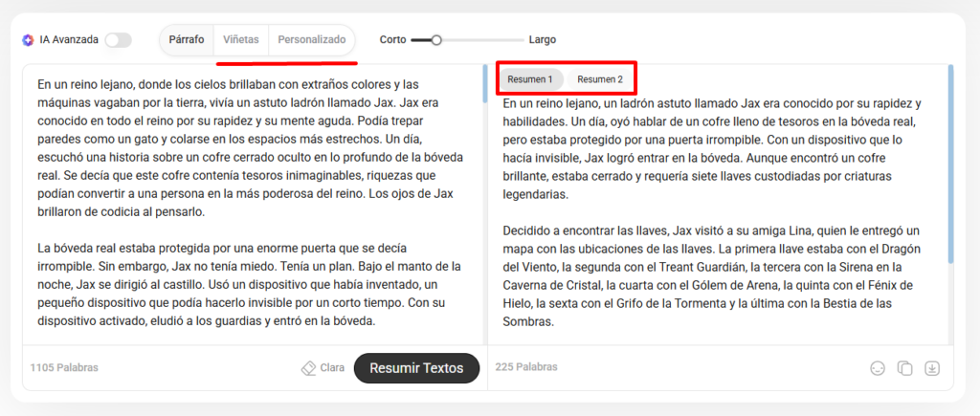Viewport: 980px width, 416px height.
Task: Click the Clara eraser icon
Action: point(308,368)
